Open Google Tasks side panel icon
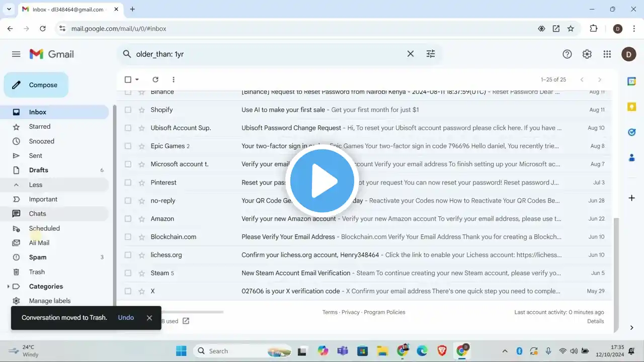The image size is (644, 362). 632,132
